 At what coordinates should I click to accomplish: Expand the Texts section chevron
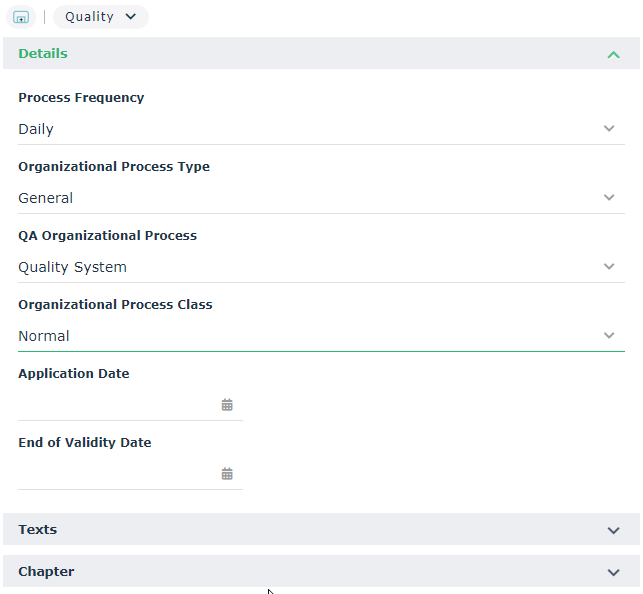pos(613,530)
